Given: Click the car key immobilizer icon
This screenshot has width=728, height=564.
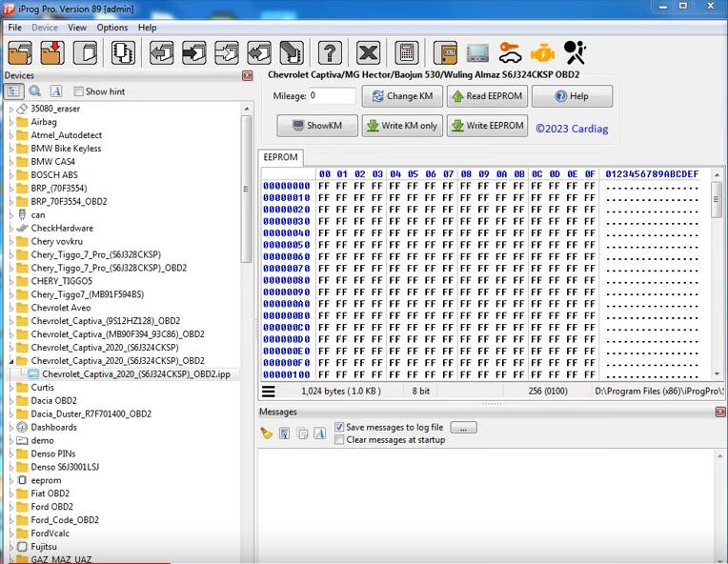Looking at the screenshot, I should (x=510, y=53).
